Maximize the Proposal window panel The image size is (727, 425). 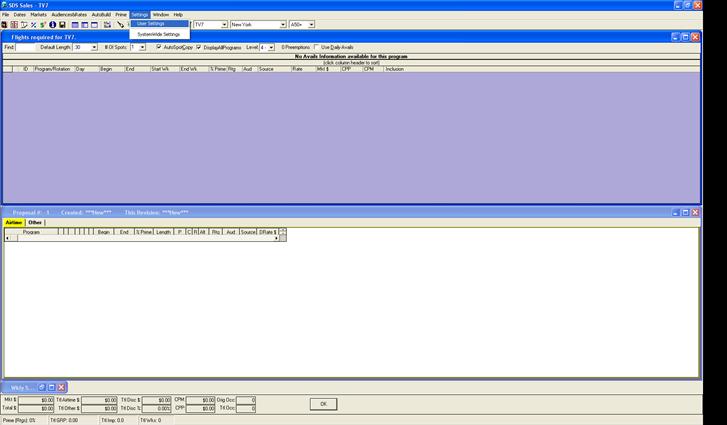[x=685, y=212]
